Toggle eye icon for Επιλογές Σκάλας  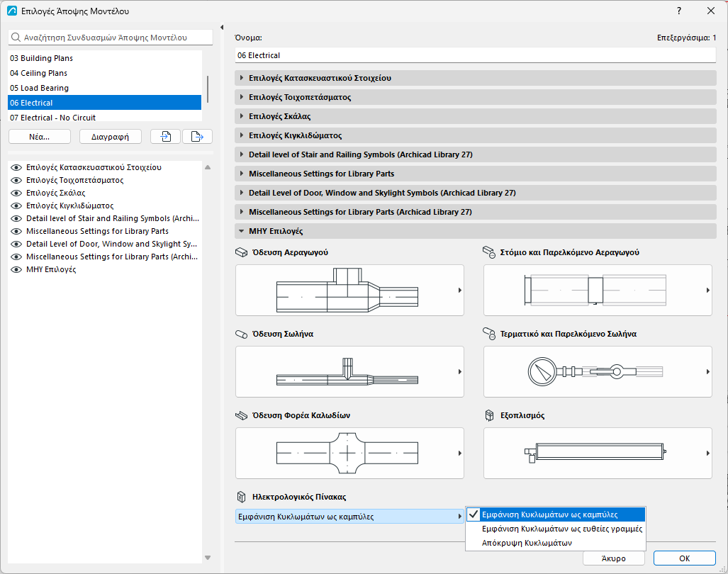point(16,193)
